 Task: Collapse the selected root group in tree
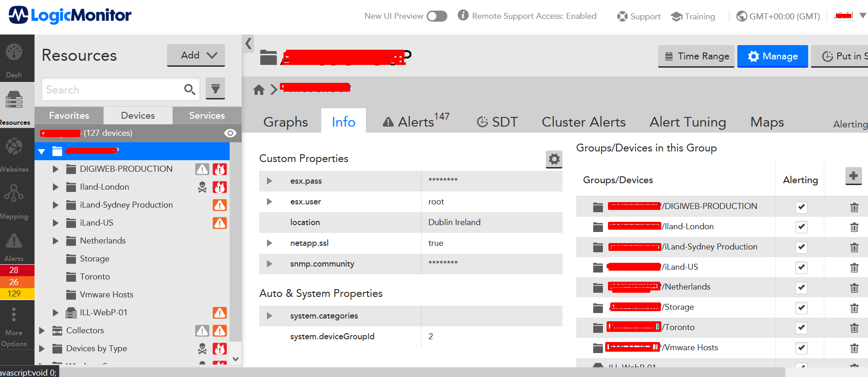pos(42,151)
